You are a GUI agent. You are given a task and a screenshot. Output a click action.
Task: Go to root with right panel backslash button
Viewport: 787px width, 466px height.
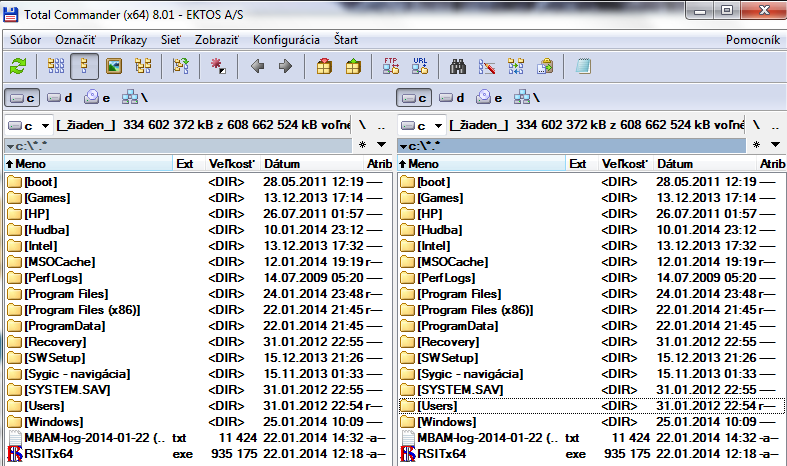[x=756, y=125]
